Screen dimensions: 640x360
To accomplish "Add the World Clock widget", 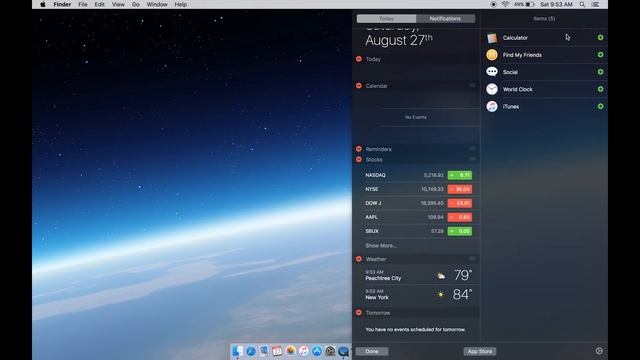I will coord(600,89).
